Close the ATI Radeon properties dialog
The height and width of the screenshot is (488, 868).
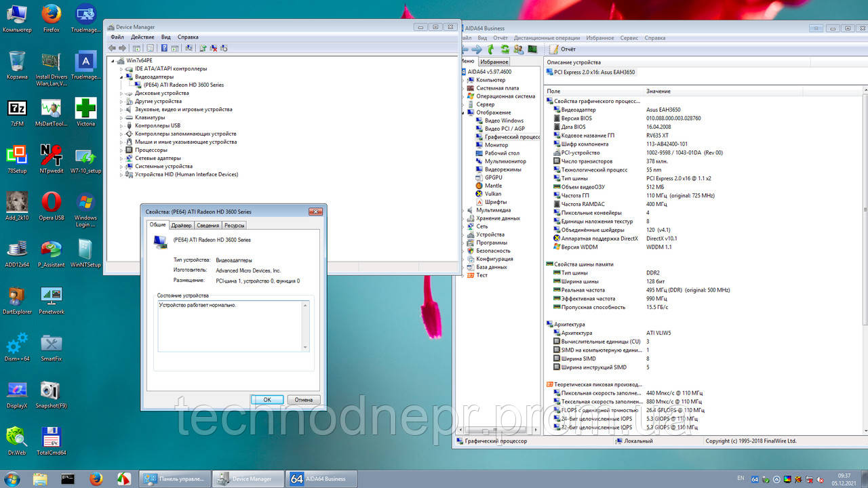pyautogui.click(x=315, y=211)
